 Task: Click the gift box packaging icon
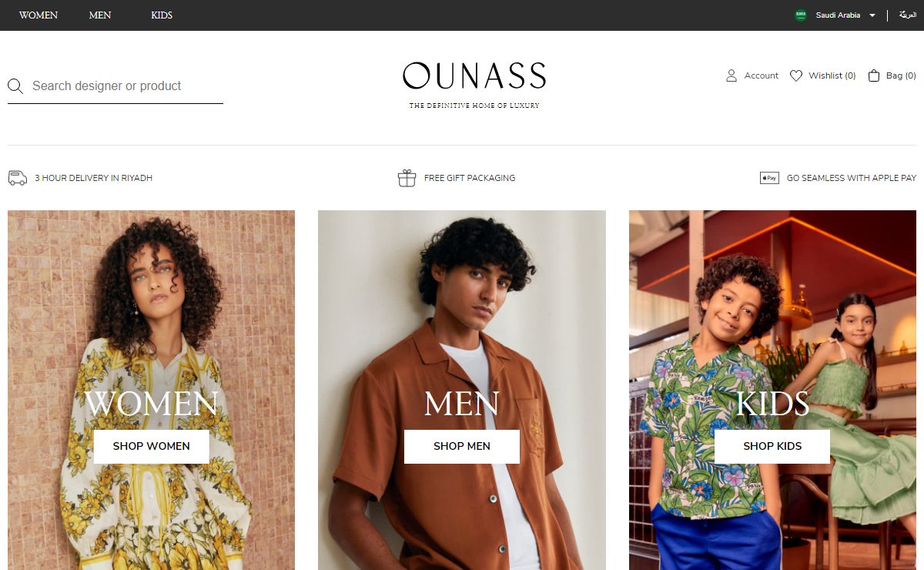click(407, 178)
